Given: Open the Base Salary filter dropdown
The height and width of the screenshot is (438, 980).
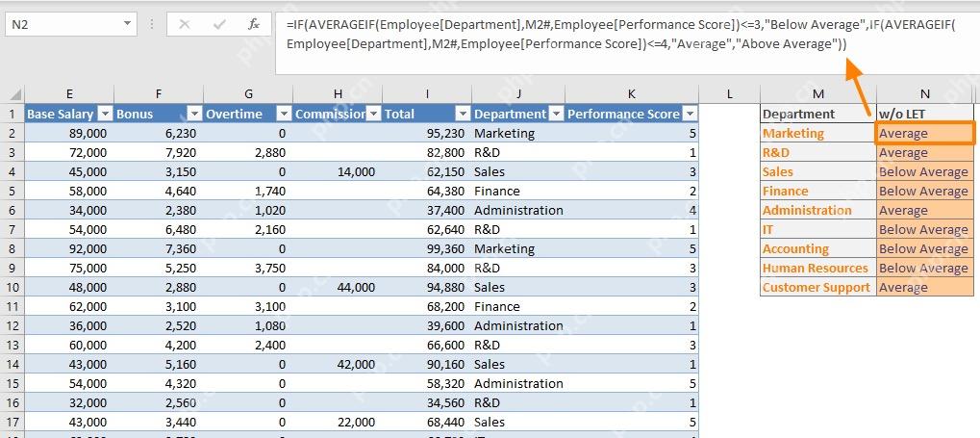Looking at the screenshot, I should (106, 114).
